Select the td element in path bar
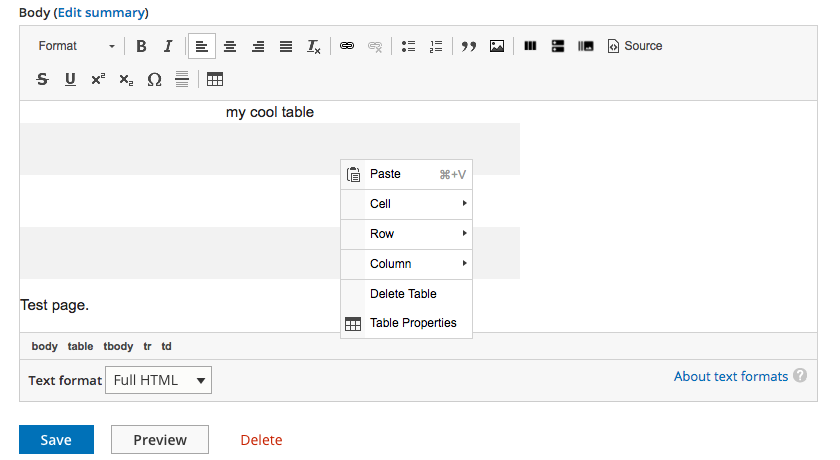 [x=167, y=346]
